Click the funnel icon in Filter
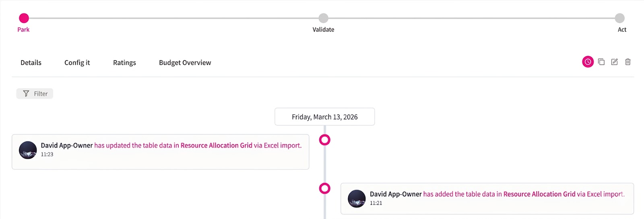644x219 pixels. (26, 94)
